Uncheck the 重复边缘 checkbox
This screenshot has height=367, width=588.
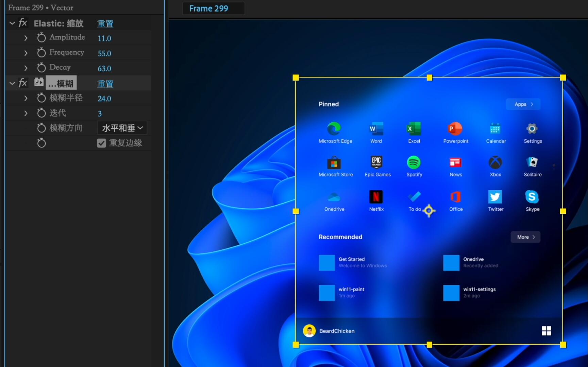click(x=101, y=143)
